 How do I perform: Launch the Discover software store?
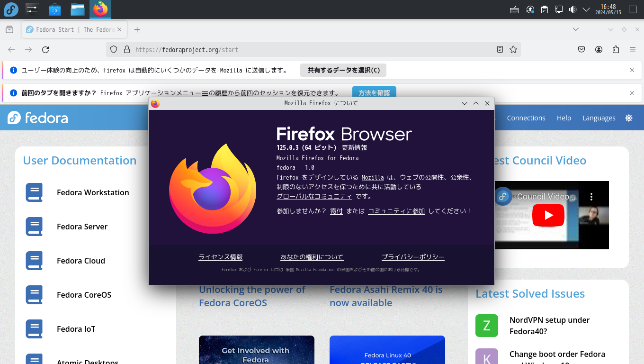pos(55,9)
